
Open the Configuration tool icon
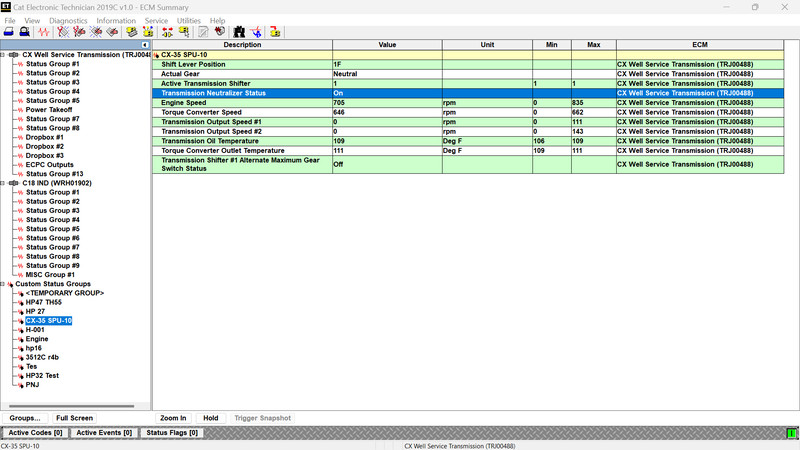point(148,32)
